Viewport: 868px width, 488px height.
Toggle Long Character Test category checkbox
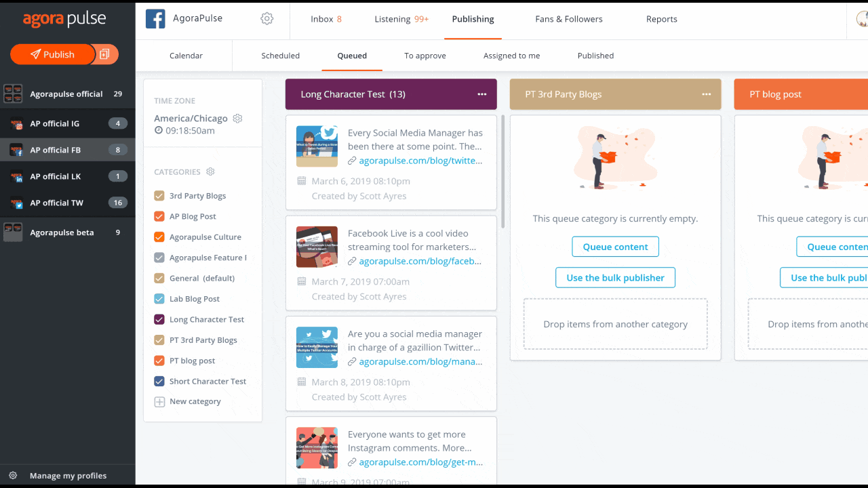pyautogui.click(x=159, y=319)
